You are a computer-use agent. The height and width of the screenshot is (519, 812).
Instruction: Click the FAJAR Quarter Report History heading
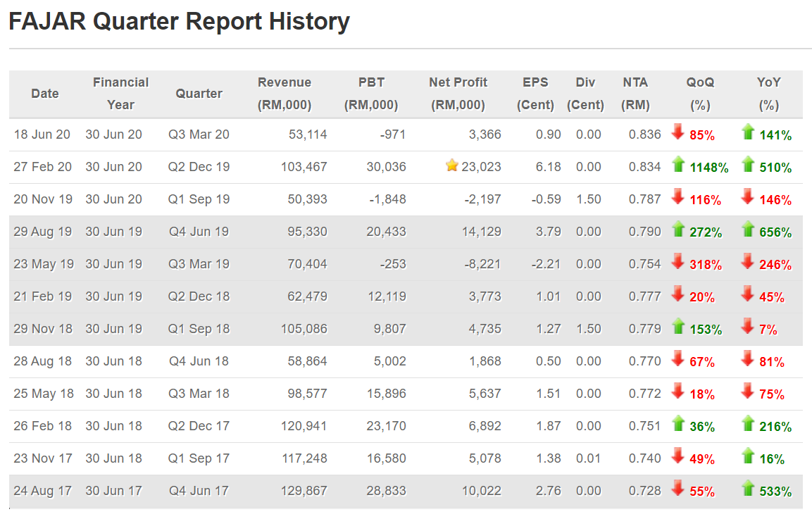coord(179,22)
